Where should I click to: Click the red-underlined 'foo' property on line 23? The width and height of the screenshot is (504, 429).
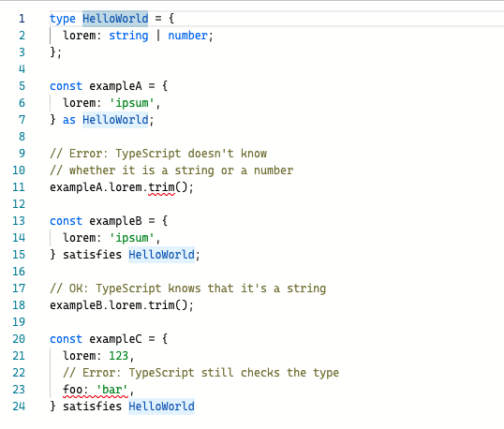point(73,390)
